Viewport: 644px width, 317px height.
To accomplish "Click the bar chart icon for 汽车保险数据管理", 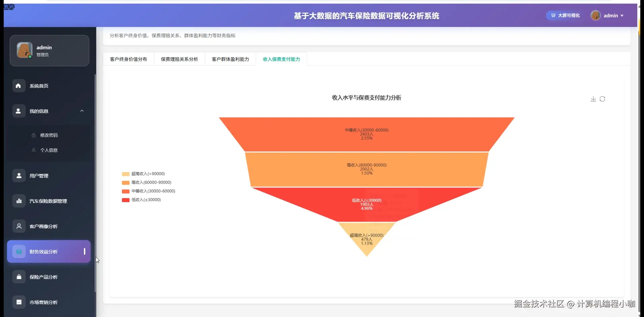I will 19,201.
